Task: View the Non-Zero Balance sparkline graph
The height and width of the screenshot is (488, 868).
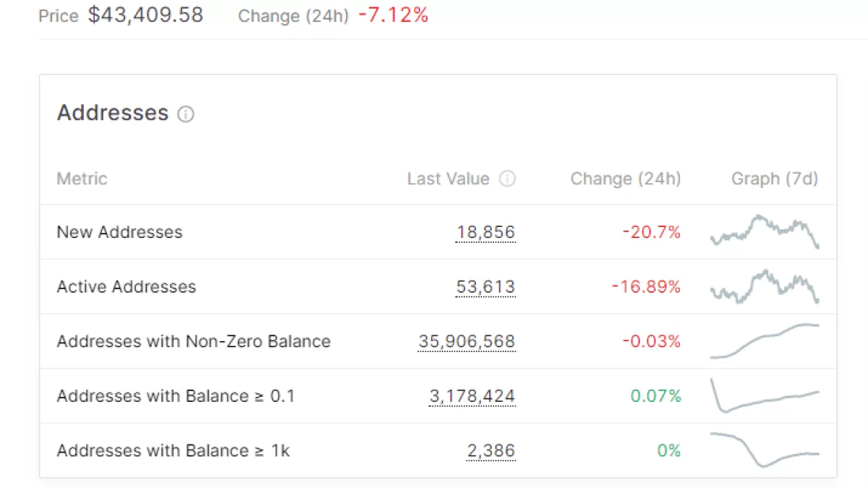Action: click(765, 341)
